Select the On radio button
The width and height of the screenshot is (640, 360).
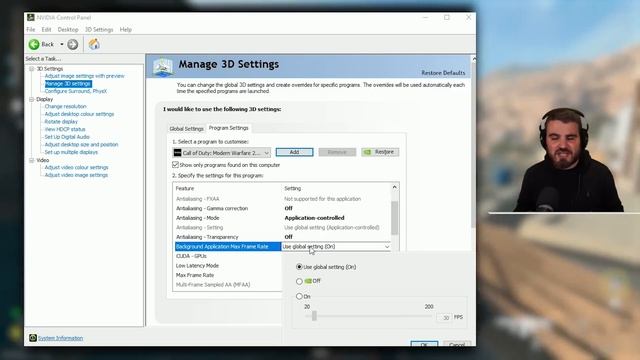tap(299, 296)
